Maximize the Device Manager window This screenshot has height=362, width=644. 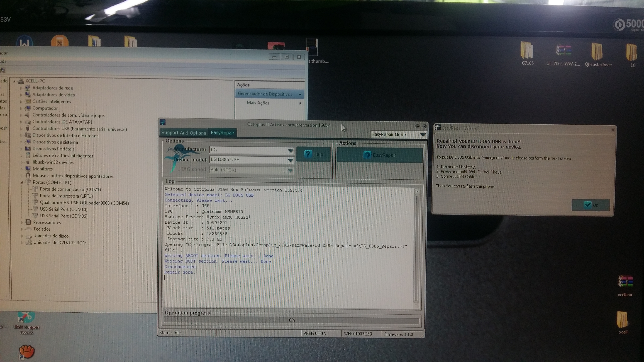click(x=286, y=57)
